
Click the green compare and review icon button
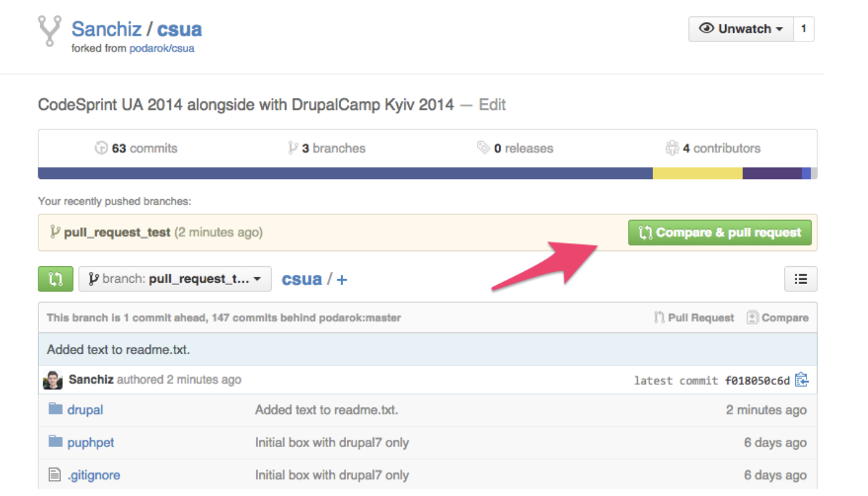point(56,279)
